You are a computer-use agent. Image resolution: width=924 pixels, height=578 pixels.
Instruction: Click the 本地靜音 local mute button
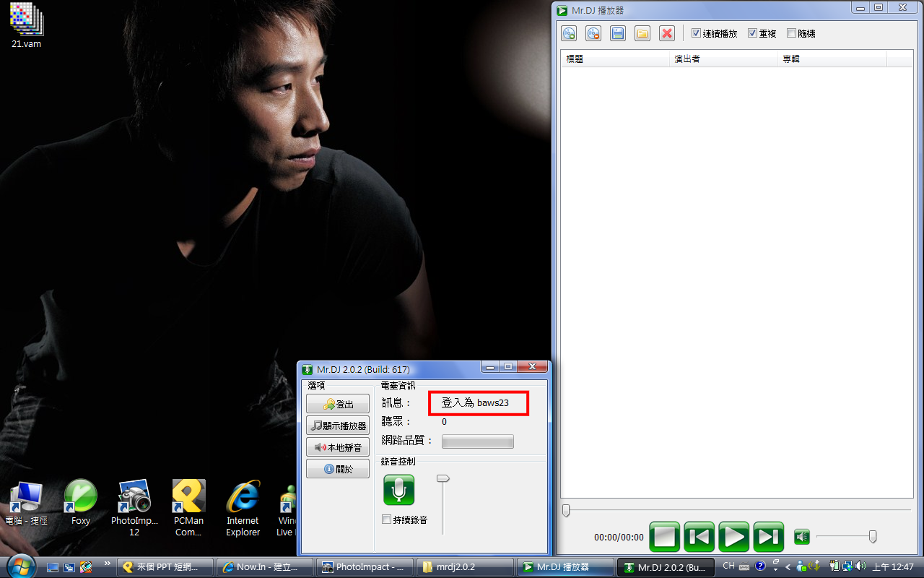(338, 447)
